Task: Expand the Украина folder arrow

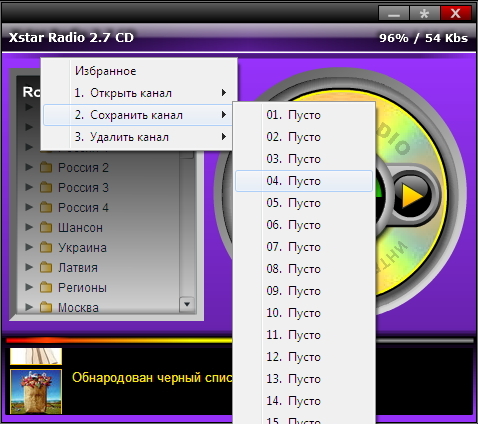Action: pos(29,247)
